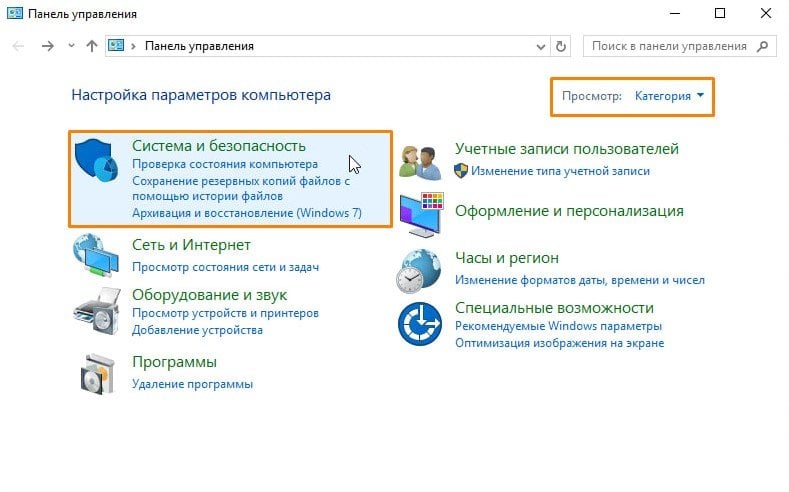The height and width of the screenshot is (492, 789).
Task: Click Панель управления breadcrumb in address bar
Action: [199, 46]
